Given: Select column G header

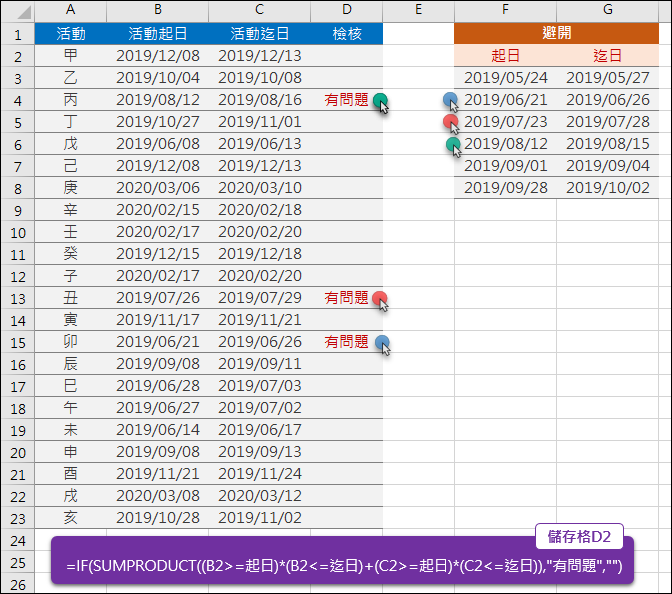Looking at the screenshot, I should coord(607,11).
